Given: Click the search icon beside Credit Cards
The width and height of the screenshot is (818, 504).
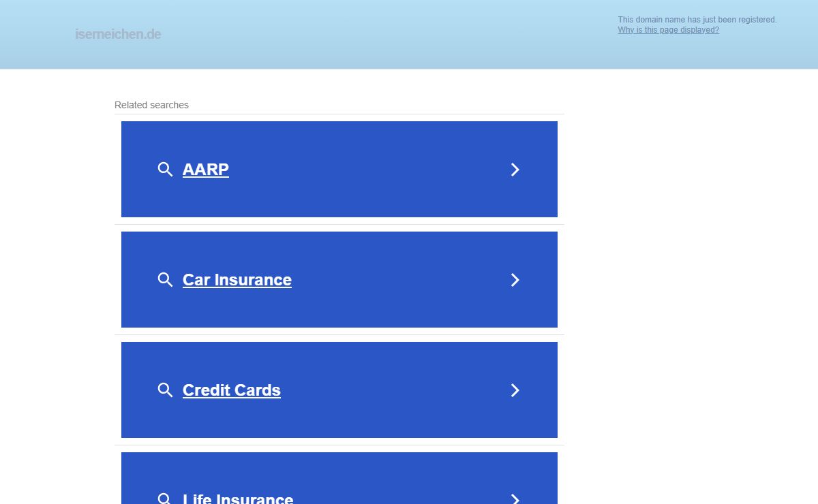Looking at the screenshot, I should coord(165,390).
